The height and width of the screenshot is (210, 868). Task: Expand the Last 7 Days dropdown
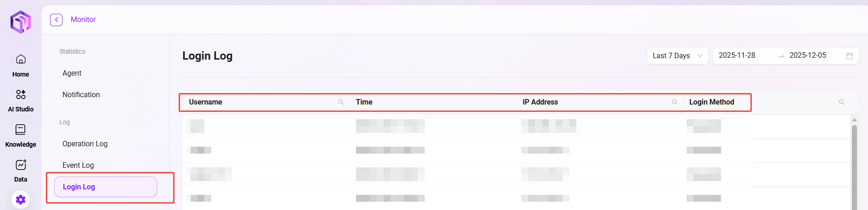pos(677,56)
